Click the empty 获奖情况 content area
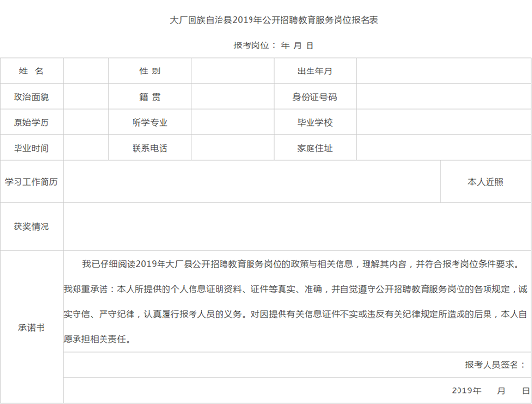This screenshot has width=532, height=404. tap(297, 227)
